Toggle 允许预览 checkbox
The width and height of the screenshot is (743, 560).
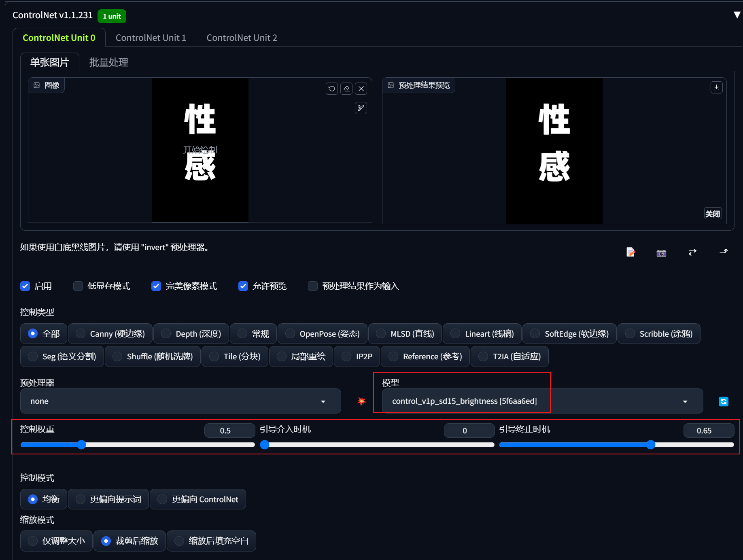243,286
